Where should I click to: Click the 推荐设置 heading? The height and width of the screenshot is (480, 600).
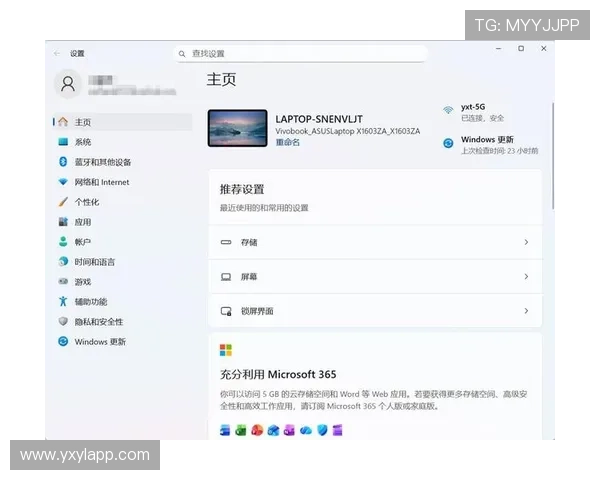click(242, 189)
